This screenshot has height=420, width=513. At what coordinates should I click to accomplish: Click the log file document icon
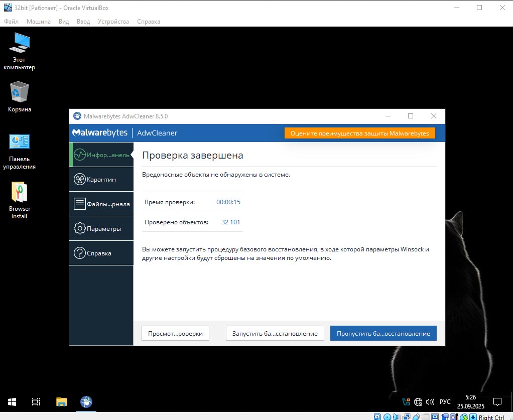coord(79,204)
